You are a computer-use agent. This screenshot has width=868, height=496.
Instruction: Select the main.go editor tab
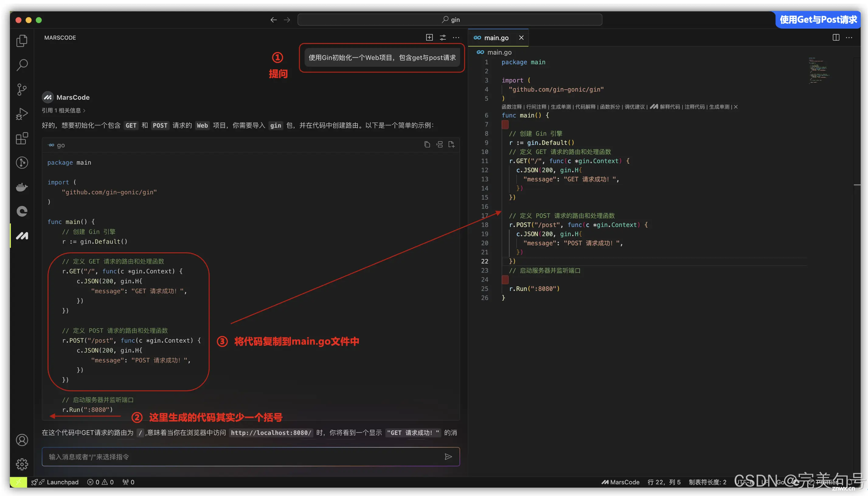[498, 38]
